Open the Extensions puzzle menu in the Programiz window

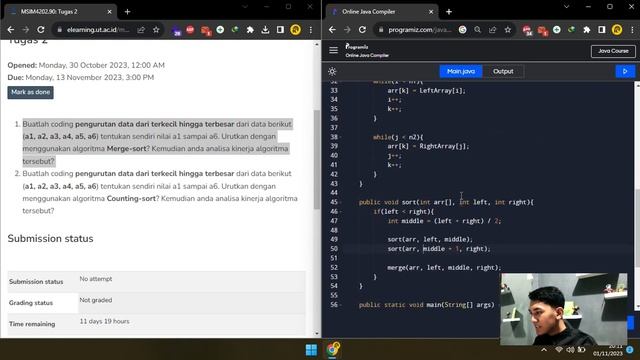click(587, 30)
